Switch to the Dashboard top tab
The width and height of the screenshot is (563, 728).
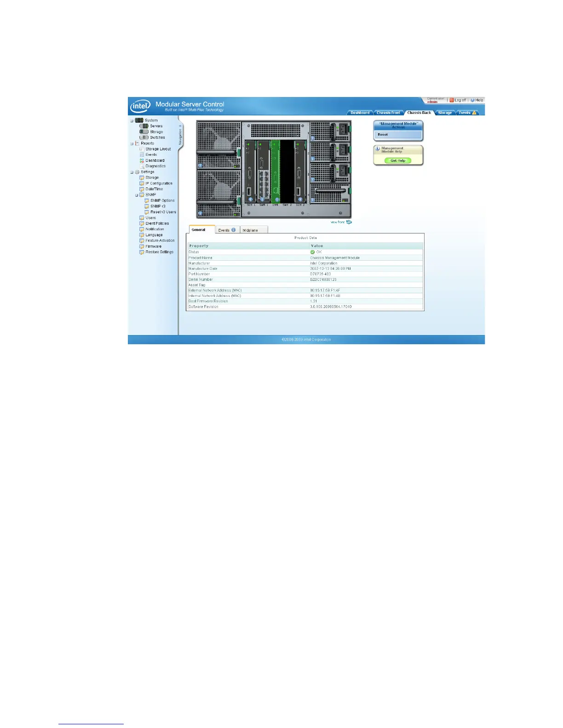pos(360,113)
